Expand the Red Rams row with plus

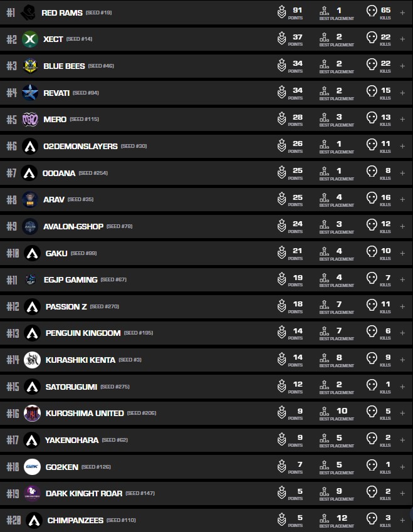pos(402,12)
